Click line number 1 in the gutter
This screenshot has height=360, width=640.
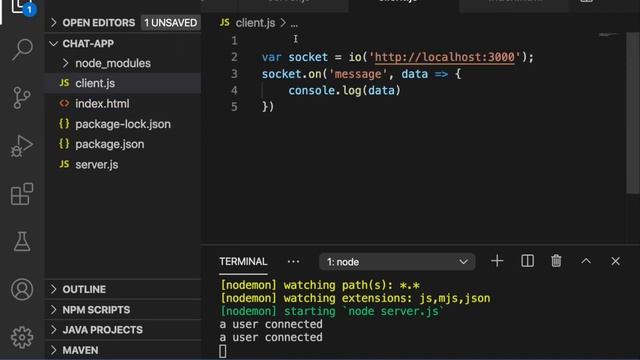point(234,41)
